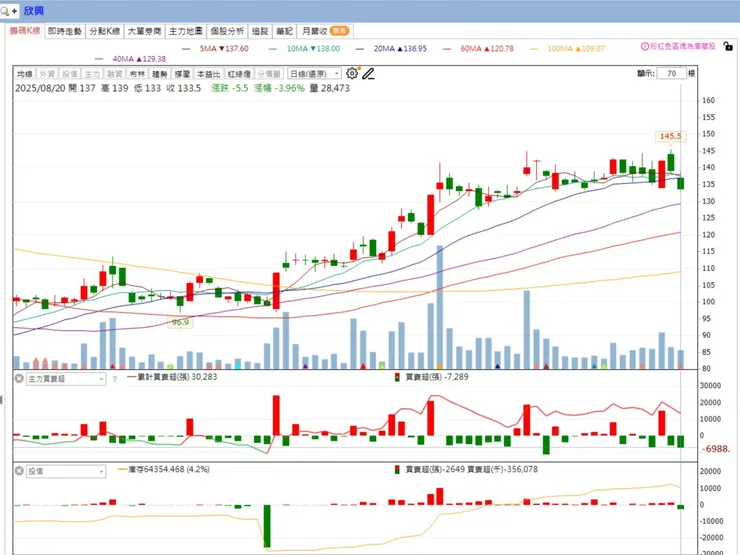Open the 日線(還原) period dropdown
Viewport: 740px width, 555px height.
[x=314, y=74]
